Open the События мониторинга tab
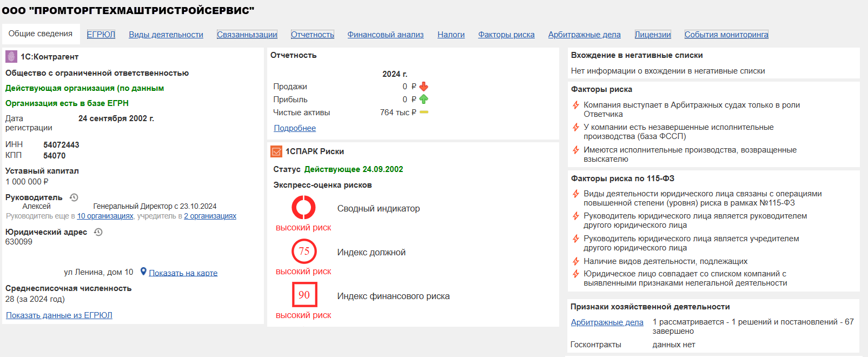Screen dimensions: 868x357 726,35
